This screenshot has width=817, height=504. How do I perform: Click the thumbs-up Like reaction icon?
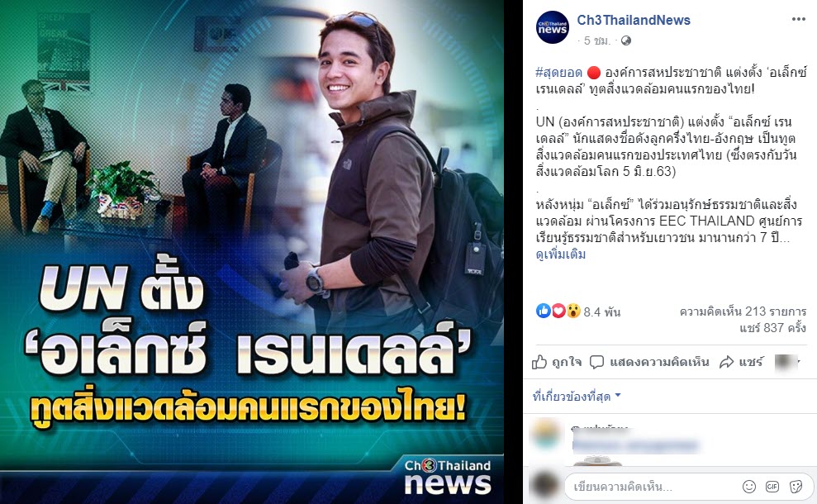coord(544,311)
